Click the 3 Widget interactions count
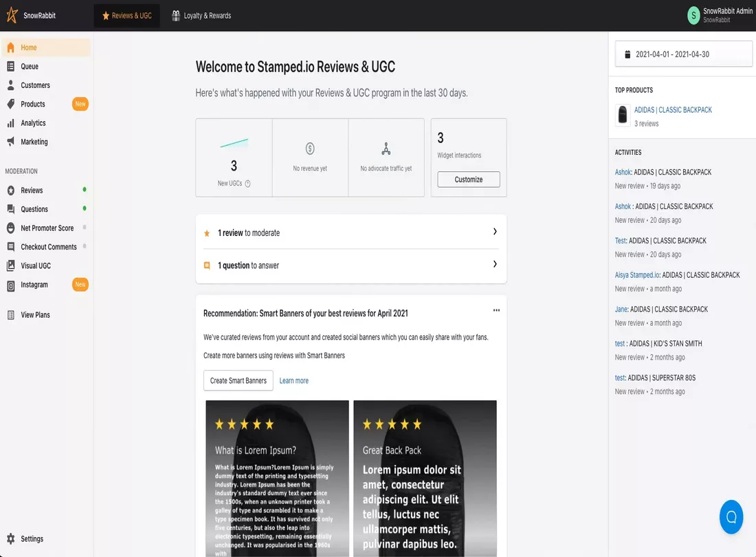The width and height of the screenshot is (756, 557). click(x=440, y=138)
